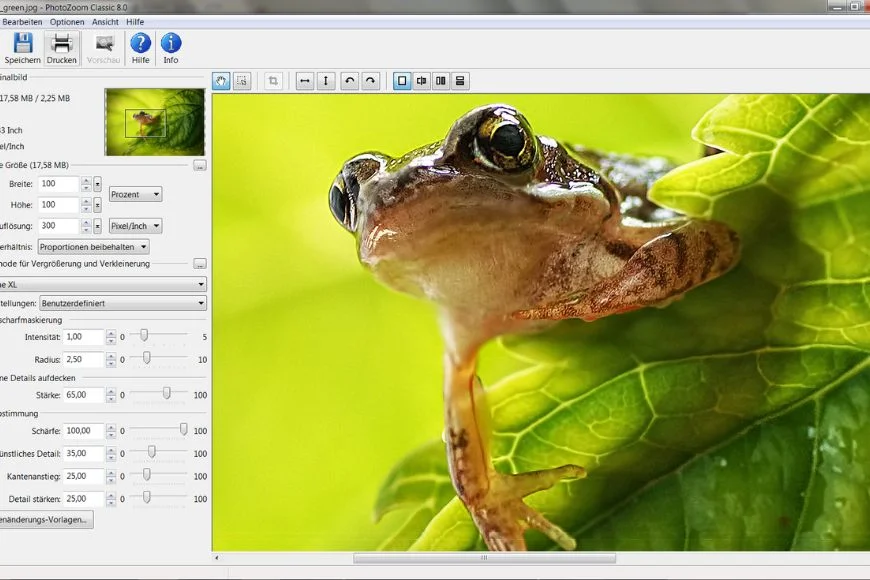
Task: Select the hand pan tool
Action: click(221, 81)
